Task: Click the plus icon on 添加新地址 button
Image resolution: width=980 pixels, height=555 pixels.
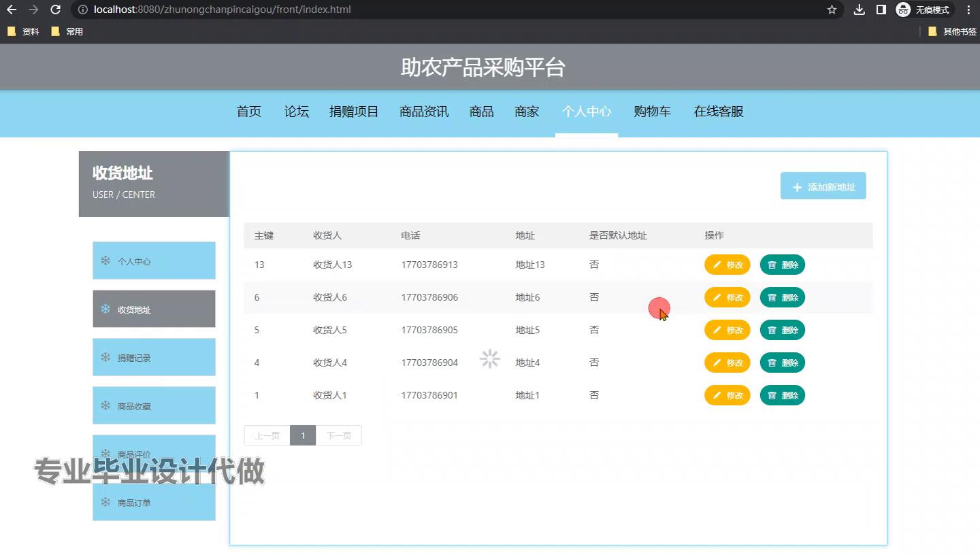Action: click(797, 187)
